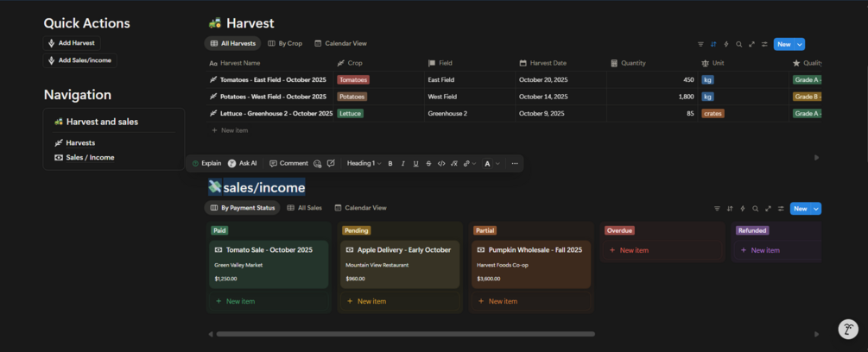This screenshot has width=868, height=352.
Task: Click Explain in the floating toolbar
Action: point(206,164)
